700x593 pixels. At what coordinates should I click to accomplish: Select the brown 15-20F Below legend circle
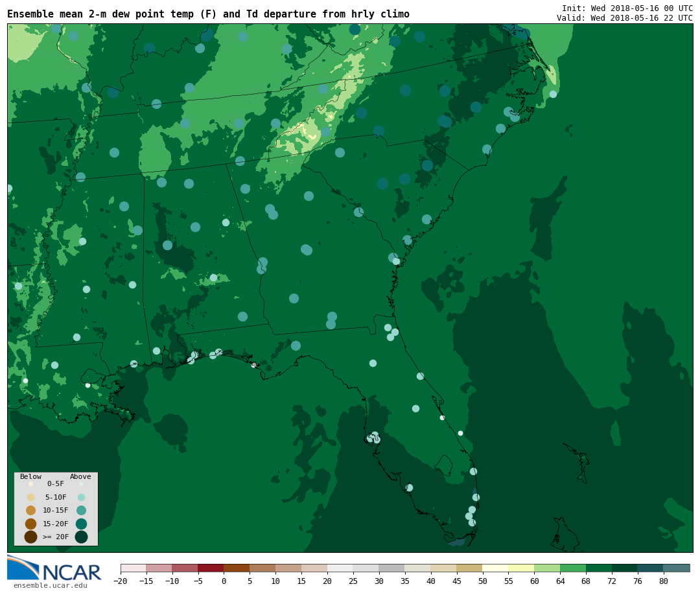pos(30,524)
